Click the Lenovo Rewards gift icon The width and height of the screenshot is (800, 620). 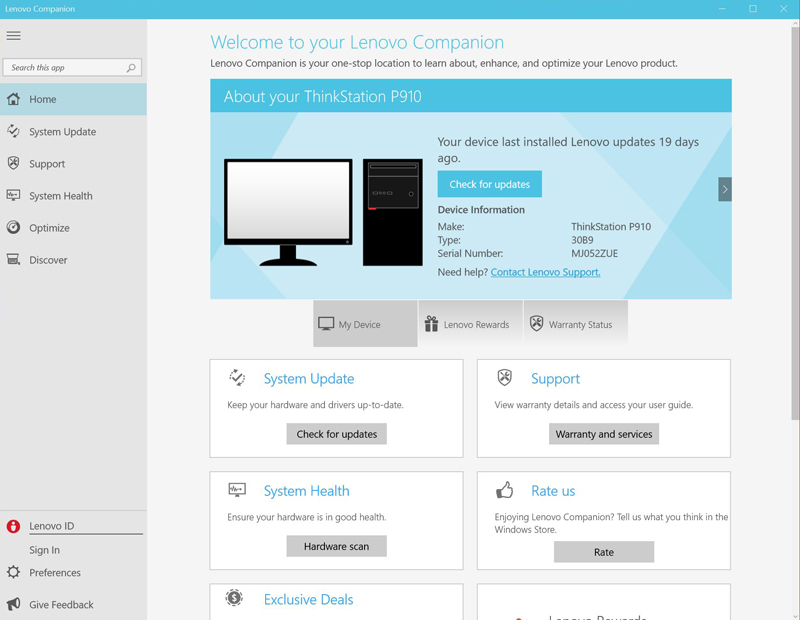tap(431, 324)
